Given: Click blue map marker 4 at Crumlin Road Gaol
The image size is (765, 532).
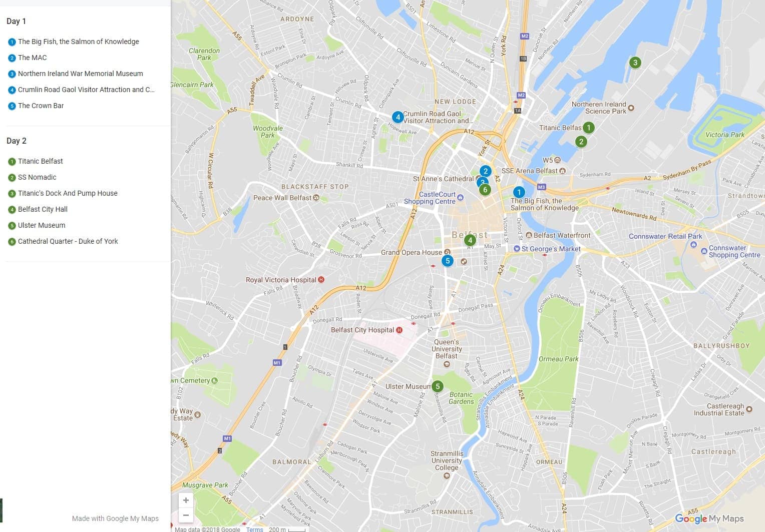Looking at the screenshot, I should pos(398,117).
